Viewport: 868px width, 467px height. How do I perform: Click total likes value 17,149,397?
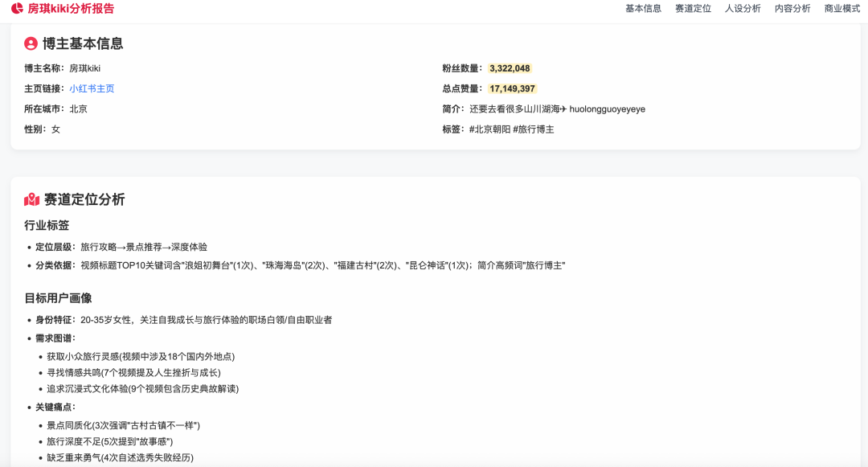pyautogui.click(x=512, y=88)
